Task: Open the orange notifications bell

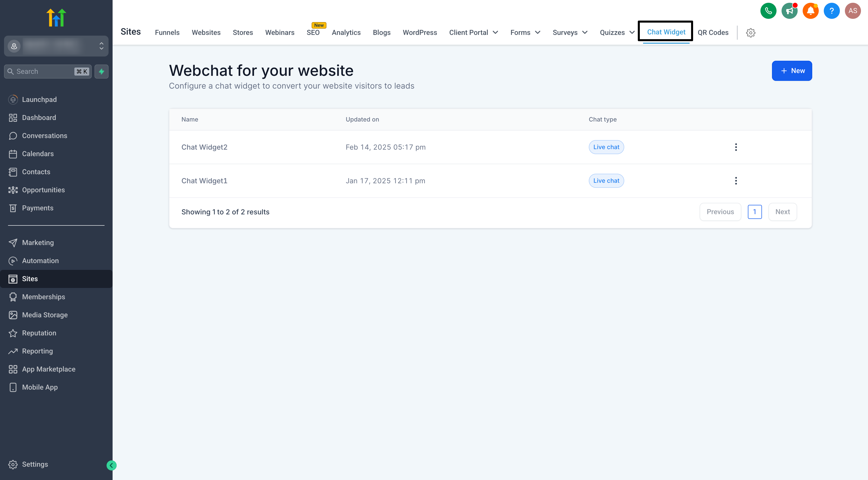Action: click(x=810, y=11)
